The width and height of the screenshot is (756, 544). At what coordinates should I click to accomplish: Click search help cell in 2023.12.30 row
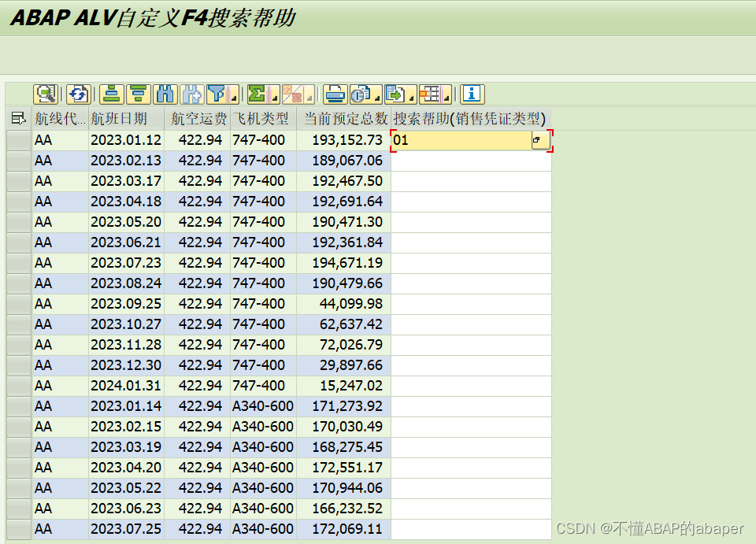pyautogui.click(x=471, y=365)
